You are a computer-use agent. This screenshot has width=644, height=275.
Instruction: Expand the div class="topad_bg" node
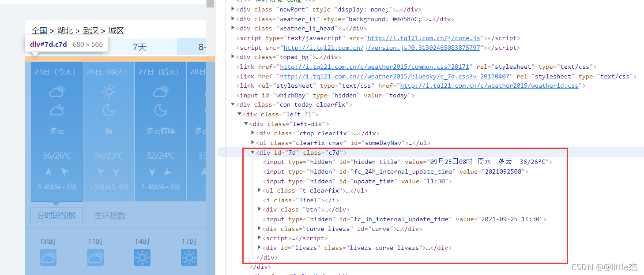[233, 57]
